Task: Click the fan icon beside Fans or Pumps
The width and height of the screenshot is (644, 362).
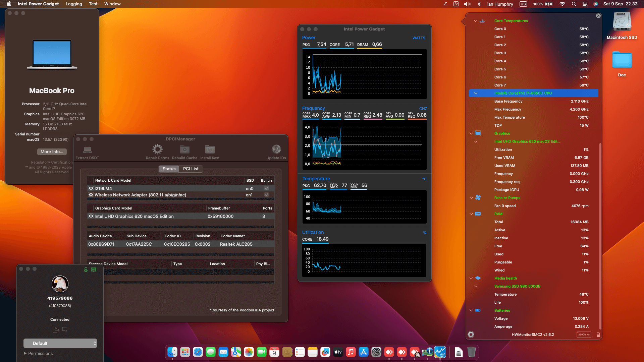Action: coord(478,198)
